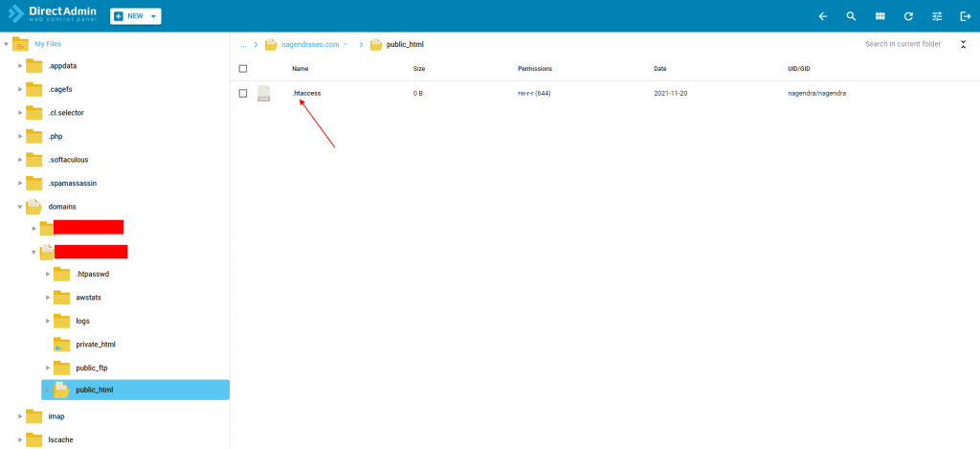Collapse the domains folder arrow
980x449 pixels.
pyautogui.click(x=21, y=207)
